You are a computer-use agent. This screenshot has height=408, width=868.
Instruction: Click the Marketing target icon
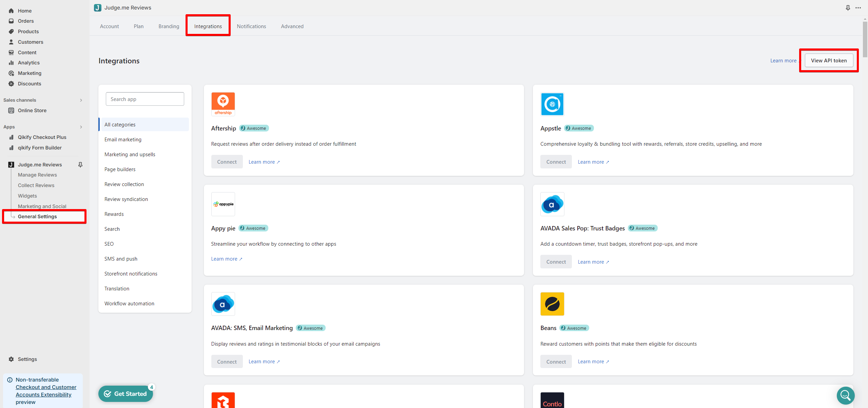tap(11, 73)
